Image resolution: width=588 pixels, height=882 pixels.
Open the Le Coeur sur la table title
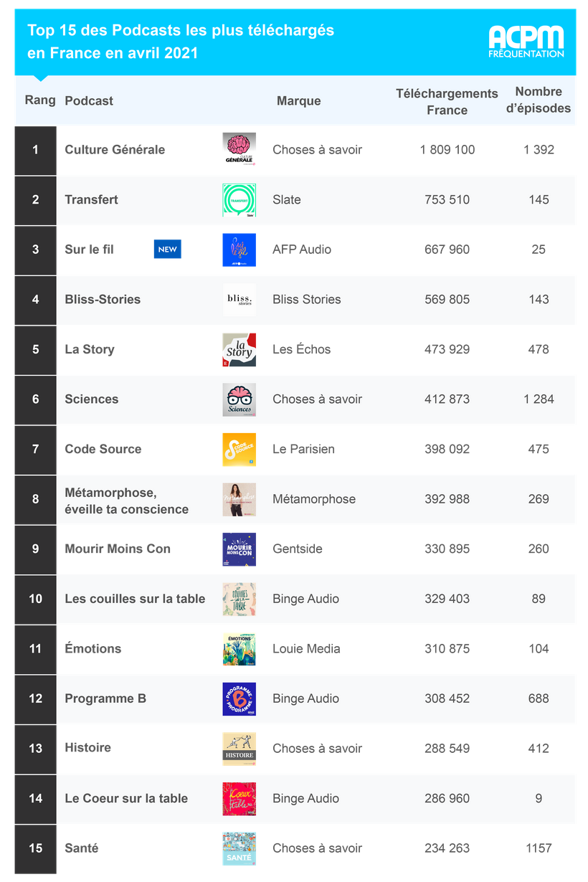pyautogui.click(x=126, y=798)
